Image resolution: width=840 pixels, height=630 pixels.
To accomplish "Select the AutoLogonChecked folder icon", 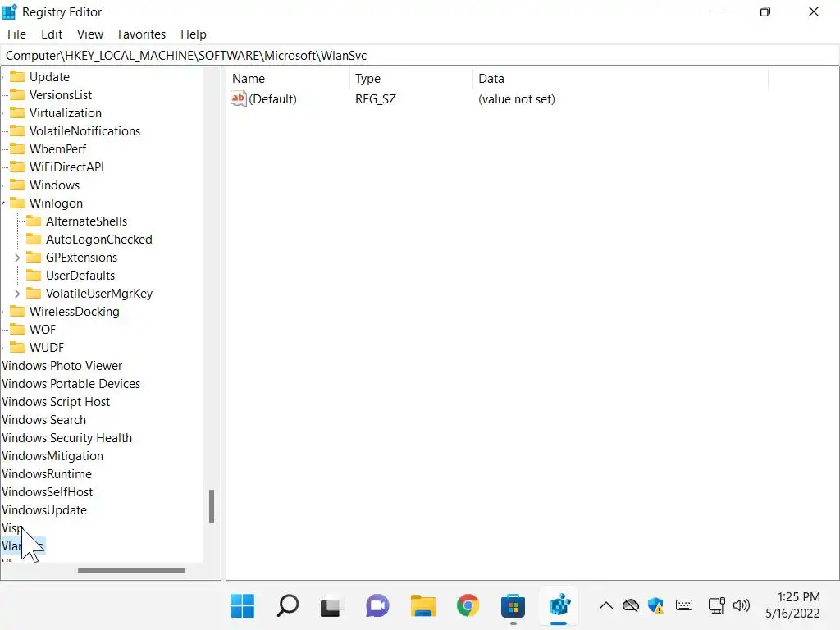I will pyautogui.click(x=34, y=239).
